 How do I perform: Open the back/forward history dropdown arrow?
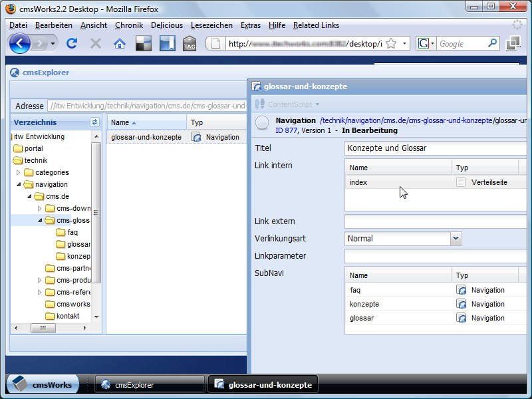click(x=53, y=44)
